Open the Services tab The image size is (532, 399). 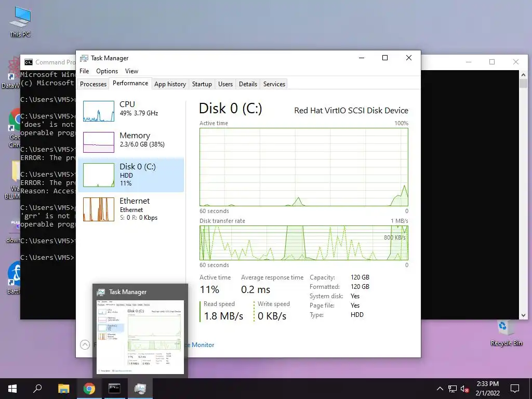(274, 84)
